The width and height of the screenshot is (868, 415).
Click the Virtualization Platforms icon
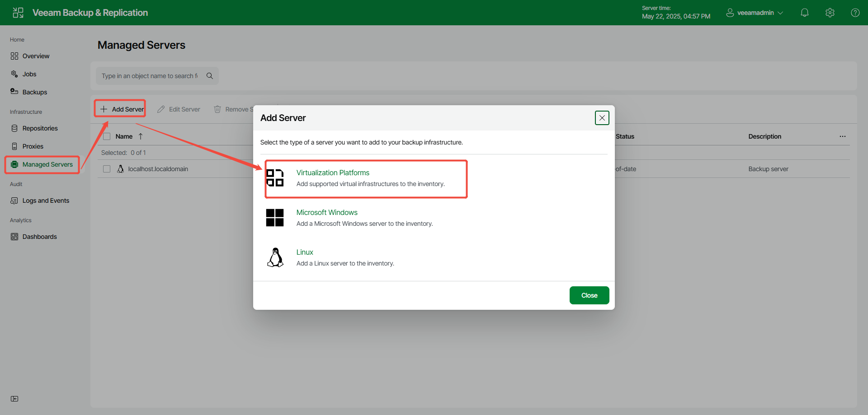point(275,178)
